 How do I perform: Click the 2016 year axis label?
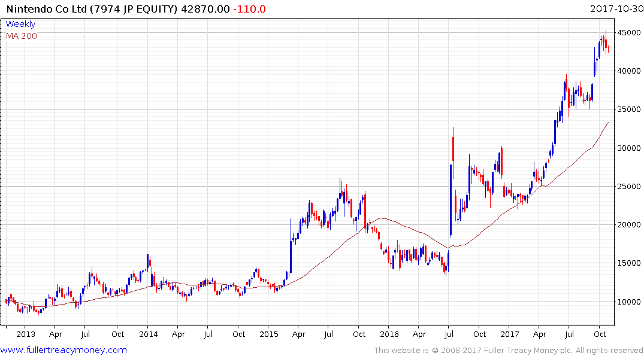pyautogui.click(x=389, y=334)
